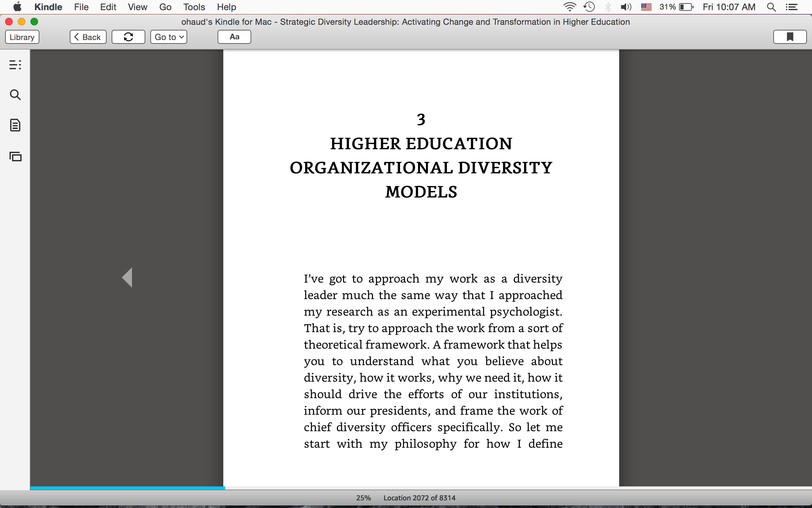Click the Location 2072 of 8314 text
The width and height of the screenshot is (812, 508).
point(419,498)
